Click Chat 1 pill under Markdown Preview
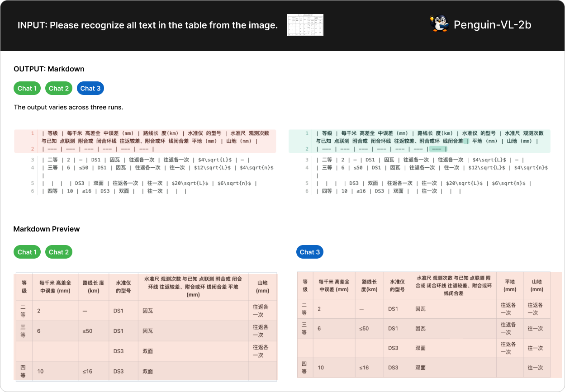 click(27, 252)
